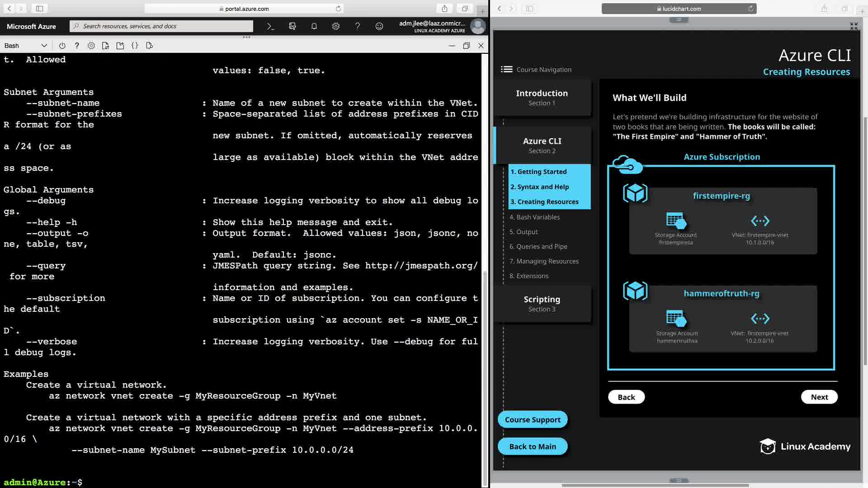
Task: Click the Course Support button
Action: coord(532,419)
